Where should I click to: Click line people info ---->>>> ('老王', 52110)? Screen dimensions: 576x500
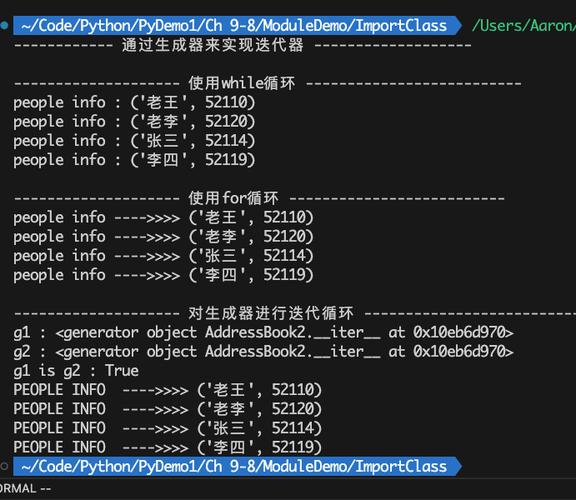[163, 217]
